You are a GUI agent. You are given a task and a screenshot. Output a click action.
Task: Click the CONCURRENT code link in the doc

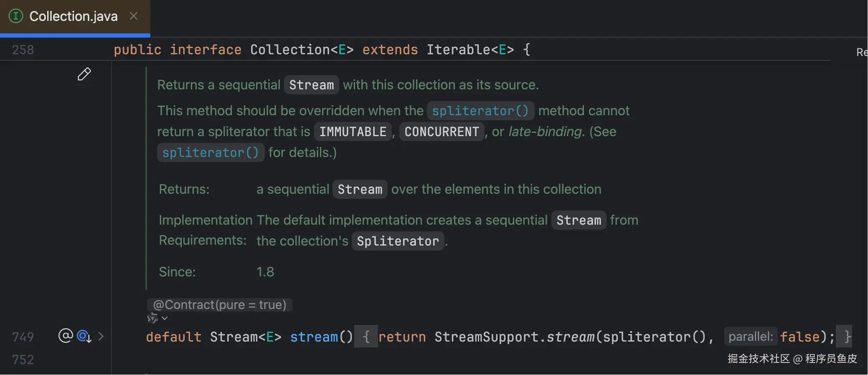[442, 132]
